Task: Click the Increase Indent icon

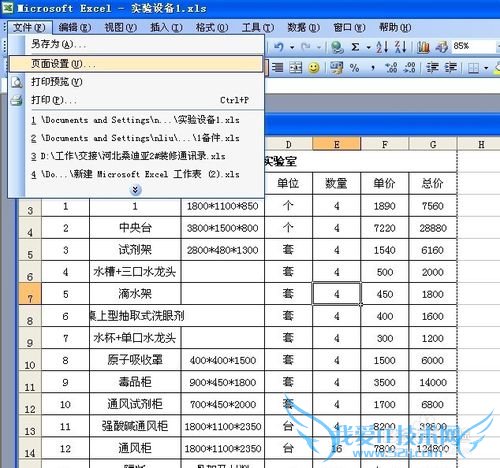Action: pos(451,68)
